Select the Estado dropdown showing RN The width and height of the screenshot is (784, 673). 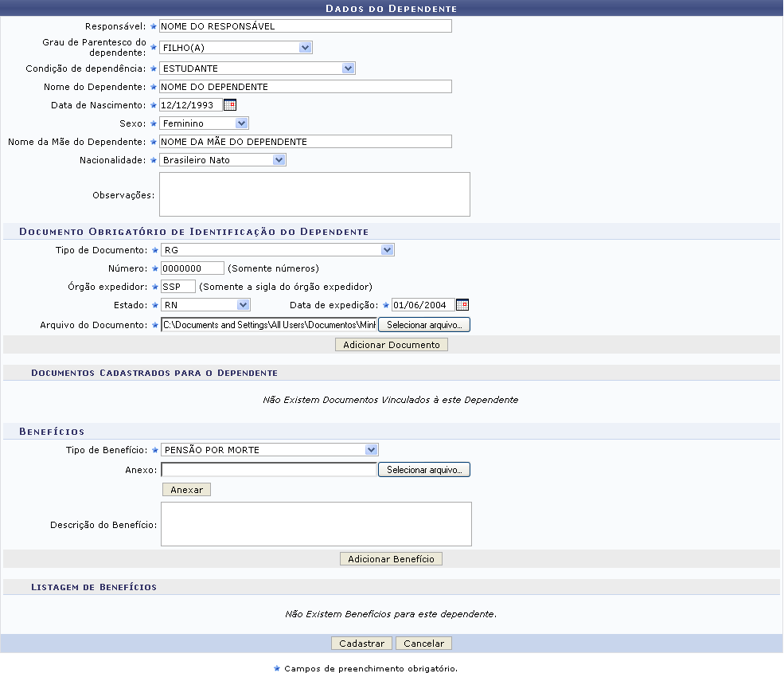pos(205,304)
